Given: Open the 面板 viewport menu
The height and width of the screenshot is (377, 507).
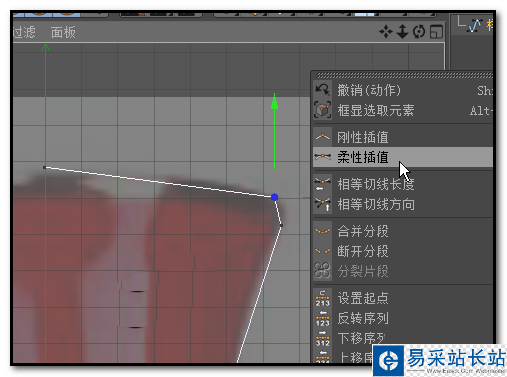Looking at the screenshot, I should (x=63, y=32).
